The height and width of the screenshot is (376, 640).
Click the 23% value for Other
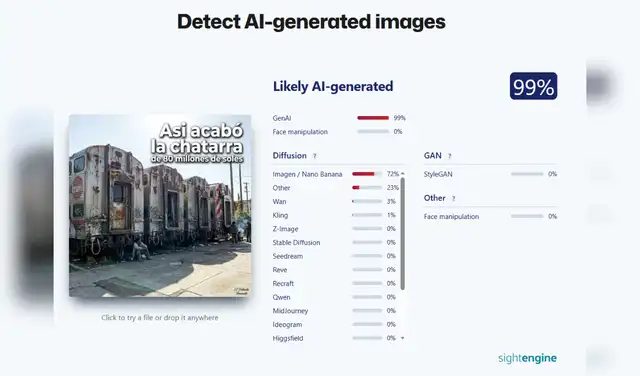click(393, 188)
